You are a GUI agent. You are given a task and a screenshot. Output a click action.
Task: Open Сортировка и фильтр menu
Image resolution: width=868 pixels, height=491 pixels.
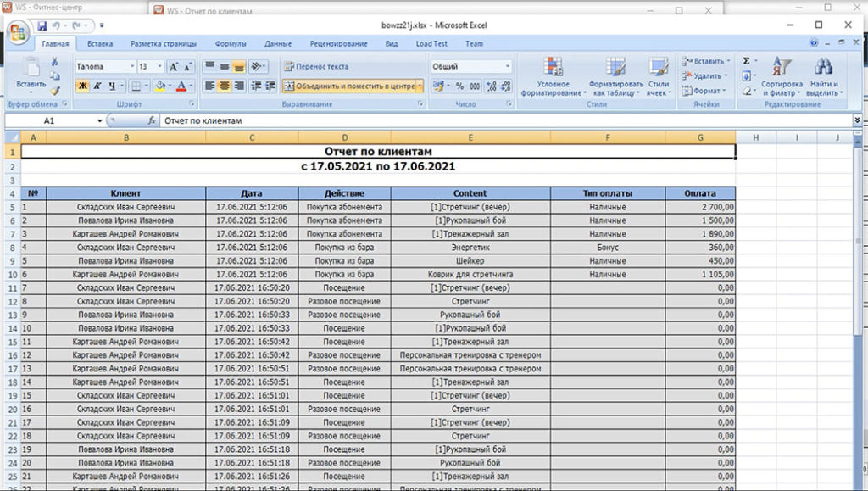(x=782, y=75)
